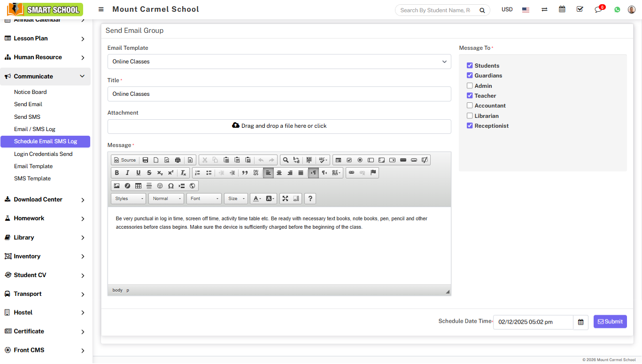Open the Email Template sidebar item
642x364 pixels.
point(33,166)
